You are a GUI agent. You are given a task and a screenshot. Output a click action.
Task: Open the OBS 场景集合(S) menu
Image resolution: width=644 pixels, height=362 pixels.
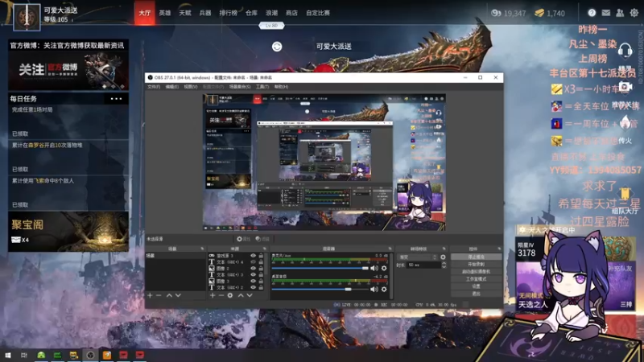point(239,87)
